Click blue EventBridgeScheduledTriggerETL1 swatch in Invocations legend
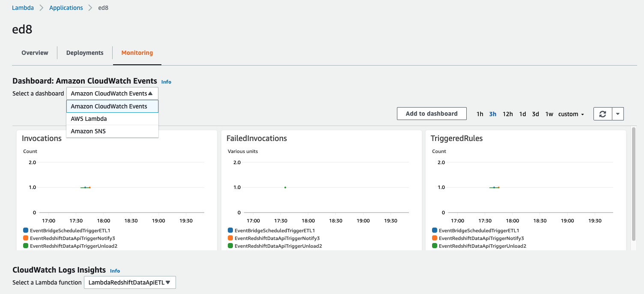This screenshot has width=644, height=294. click(26, 230)
